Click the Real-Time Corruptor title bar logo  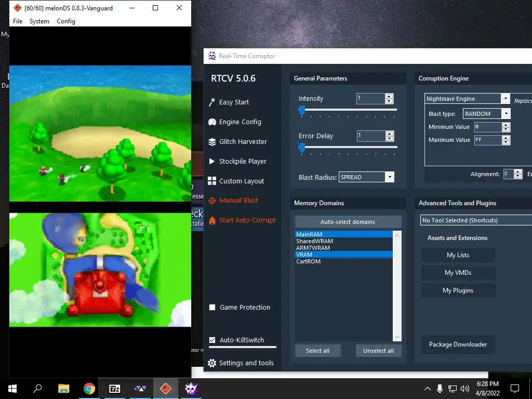click(x=212, y=56)
